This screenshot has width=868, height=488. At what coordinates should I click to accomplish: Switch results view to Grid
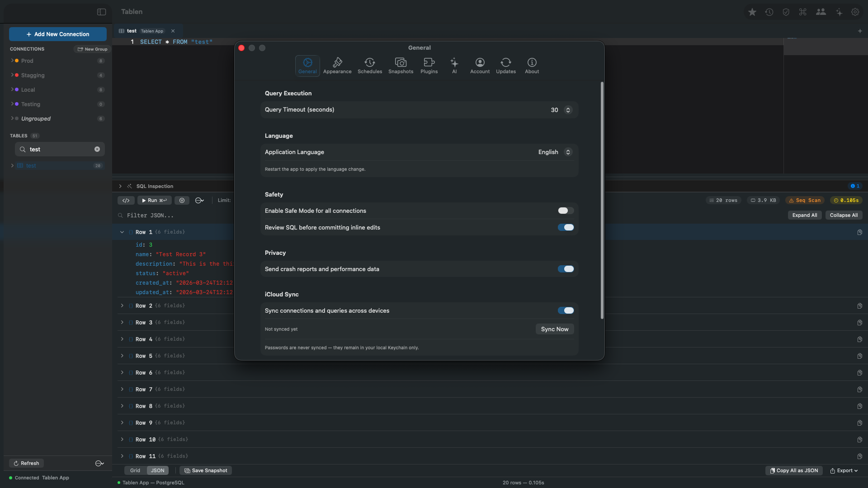[135, 471]
